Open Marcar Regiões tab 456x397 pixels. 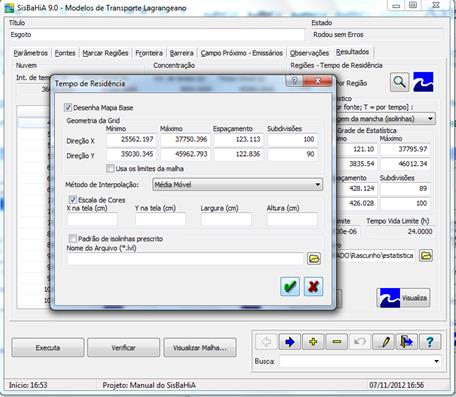[105, 53]
